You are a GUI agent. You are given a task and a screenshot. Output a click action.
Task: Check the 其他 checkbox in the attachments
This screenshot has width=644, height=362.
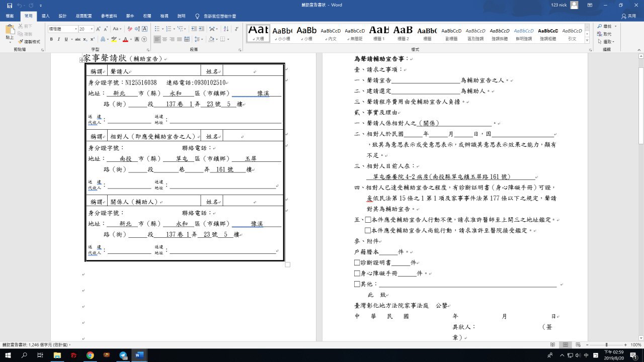(357, 284)
